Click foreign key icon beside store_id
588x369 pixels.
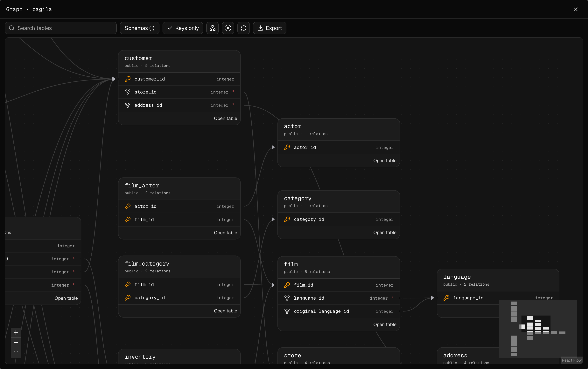[128, 92]
